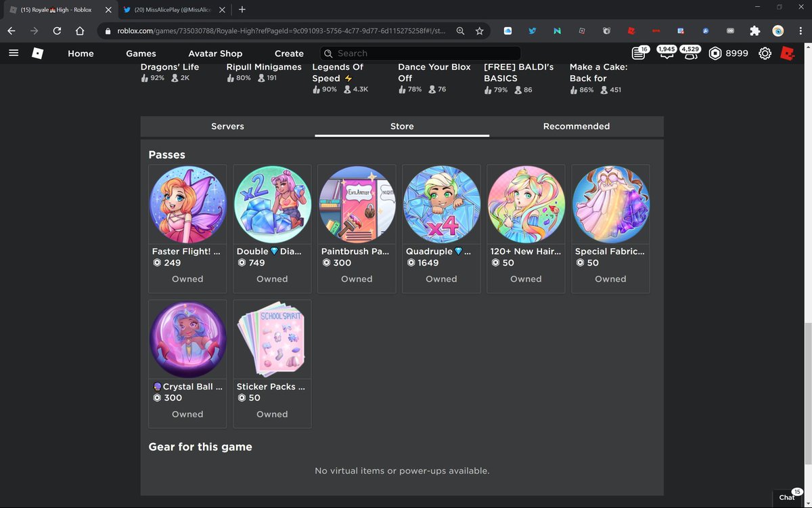Click the Double Diamonds pass image
The height and width of the screenshot is (508, 812).
[272, 204]
